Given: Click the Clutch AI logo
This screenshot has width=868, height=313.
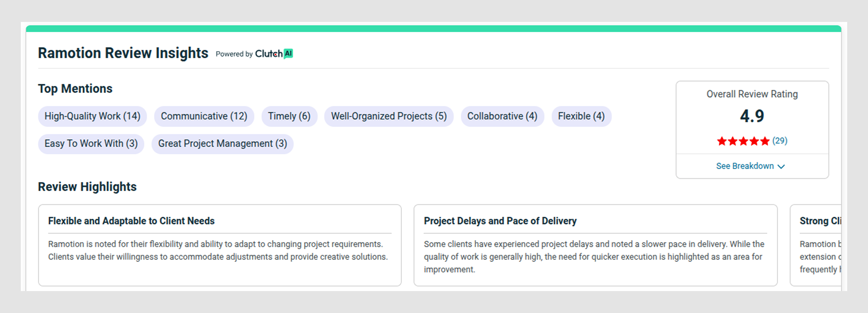Looking at the screenshot, I should 274,54.
